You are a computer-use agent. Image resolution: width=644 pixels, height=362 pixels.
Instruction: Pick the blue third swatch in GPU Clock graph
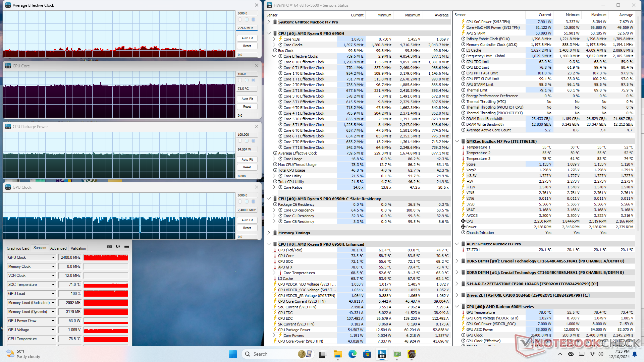tap(253, 201)
